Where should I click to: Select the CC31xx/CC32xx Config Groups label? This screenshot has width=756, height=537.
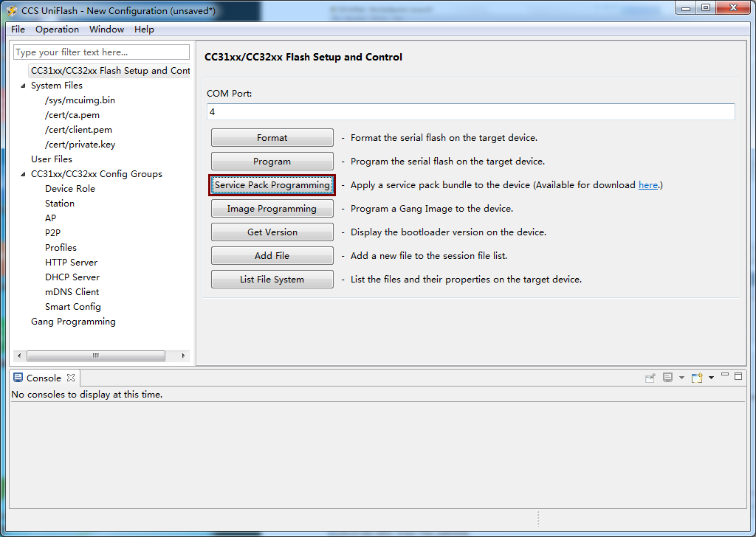point(97,174)
